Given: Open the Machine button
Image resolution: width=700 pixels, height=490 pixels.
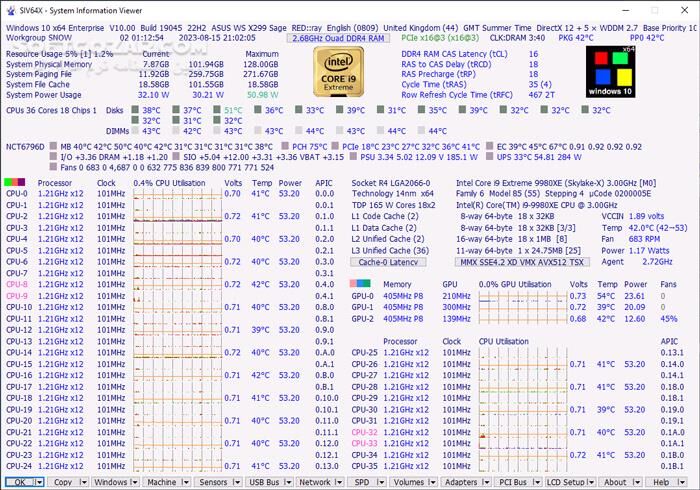Looking at the screenshot, I should point(162,482).
